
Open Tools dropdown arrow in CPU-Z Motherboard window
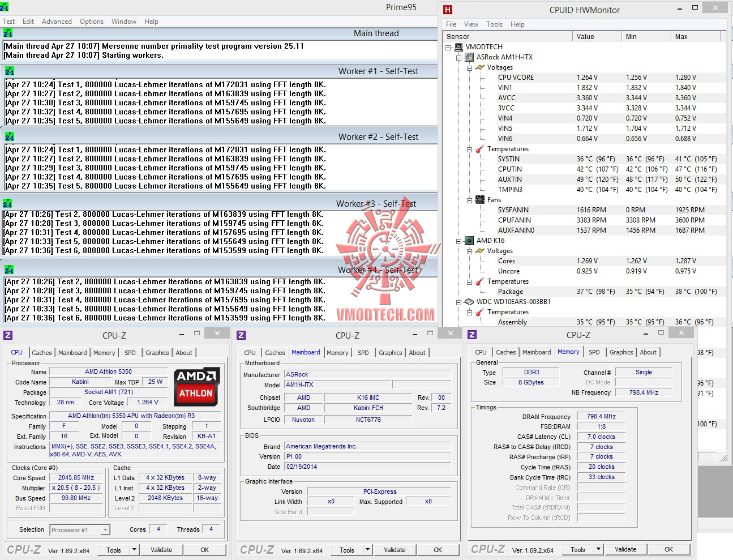pyautogui.click(x=367, y=549)
